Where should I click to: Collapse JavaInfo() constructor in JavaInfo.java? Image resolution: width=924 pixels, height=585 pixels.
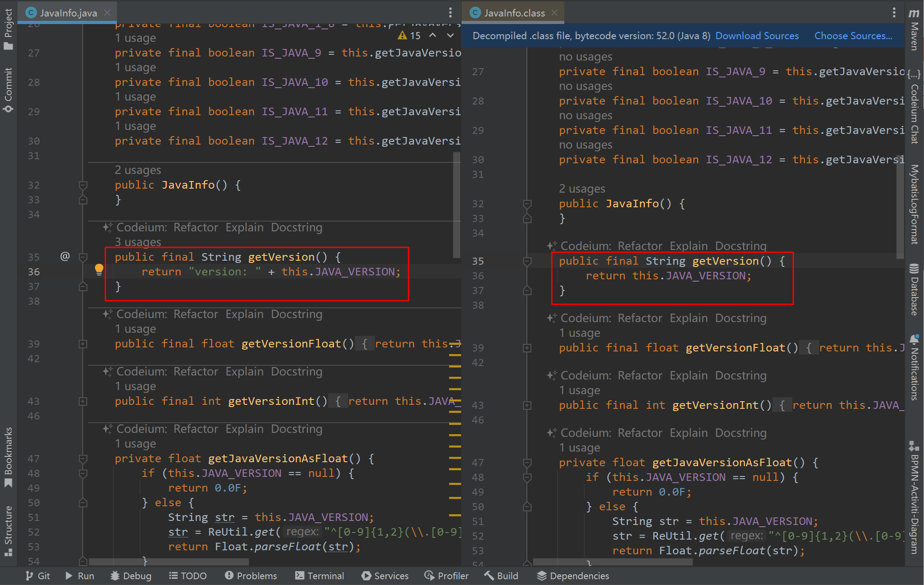[x=83, y=185]
